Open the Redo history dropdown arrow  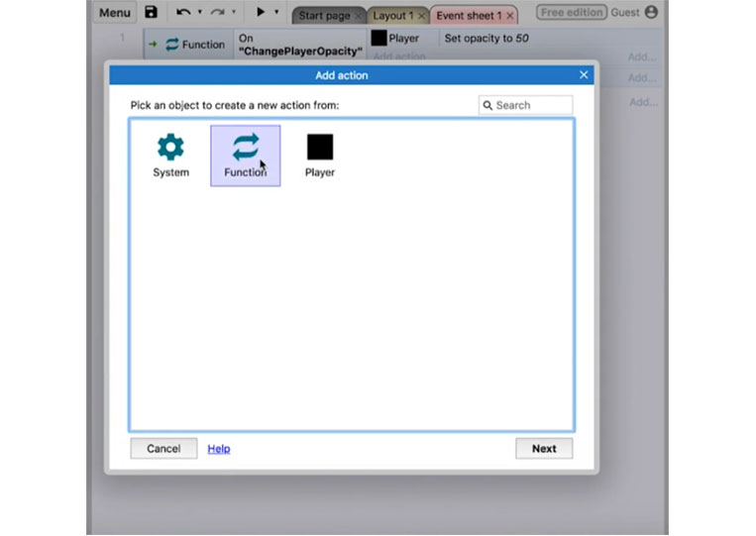click(234, 12)
